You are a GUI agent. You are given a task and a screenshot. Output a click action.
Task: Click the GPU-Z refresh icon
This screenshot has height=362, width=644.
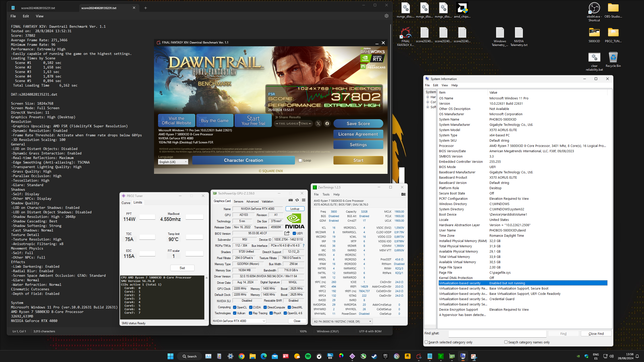click(x=297, y=200)
